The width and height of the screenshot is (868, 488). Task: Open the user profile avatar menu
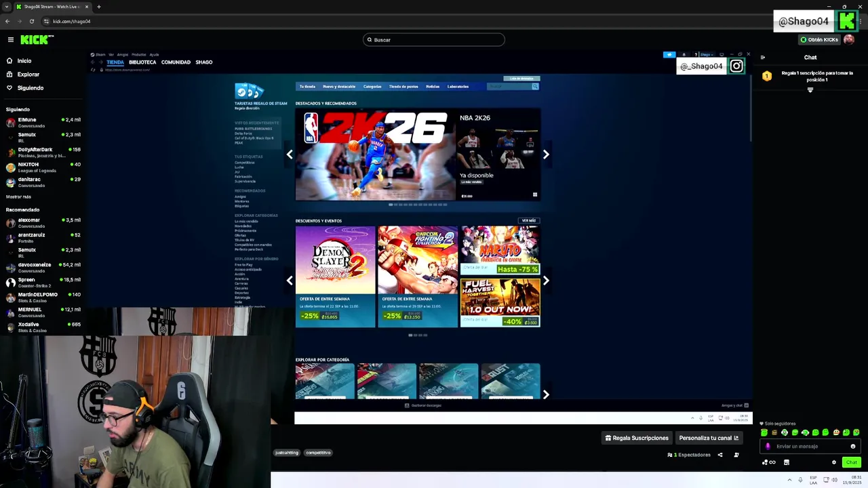click(x=849, y=40)
